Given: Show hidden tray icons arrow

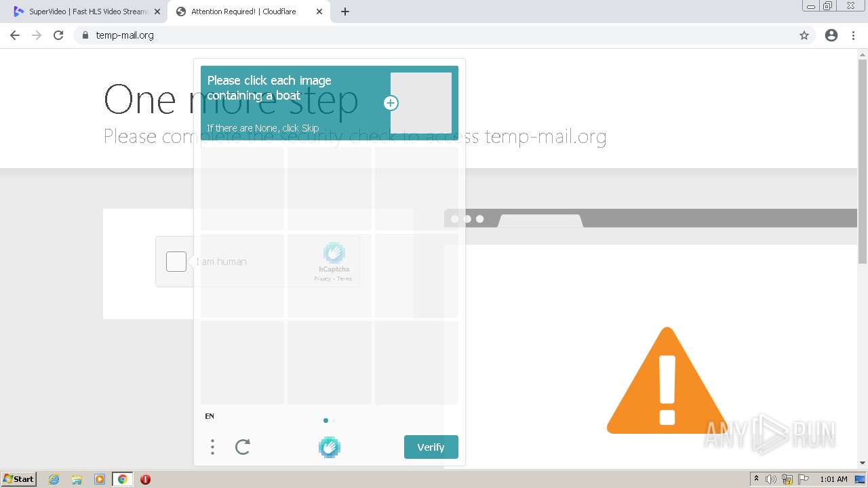Looking at the screenshot, I should pyautogui.click(x=756, y=479).
